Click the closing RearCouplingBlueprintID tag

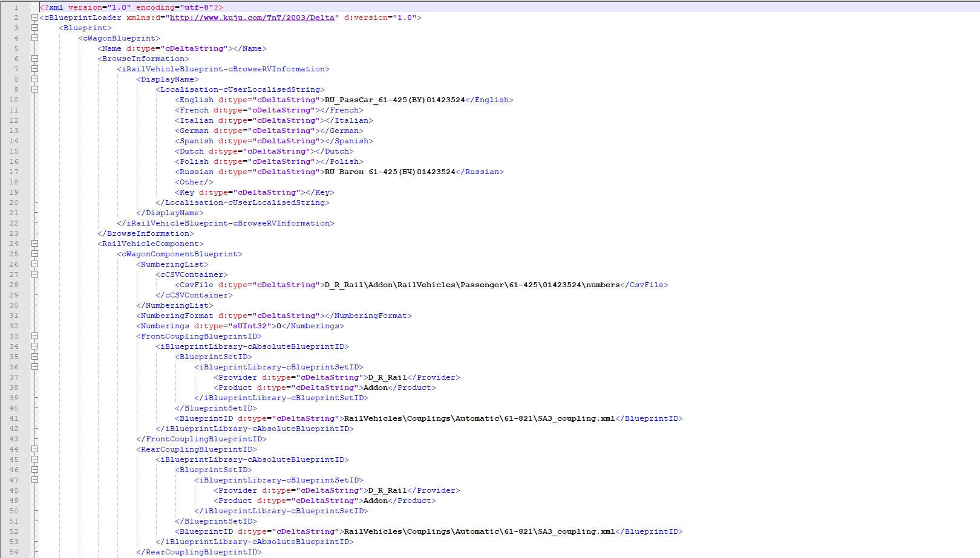pyautogui.click(x=199, y=552)
